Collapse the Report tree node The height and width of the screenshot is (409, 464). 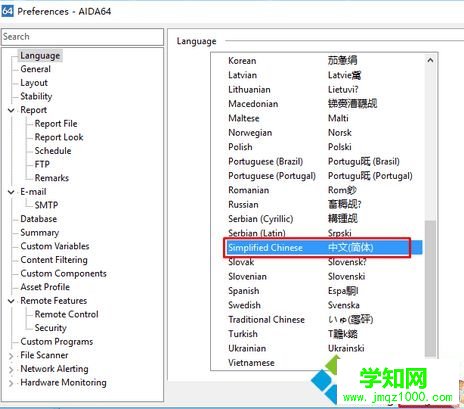click(x=11, y=110)
